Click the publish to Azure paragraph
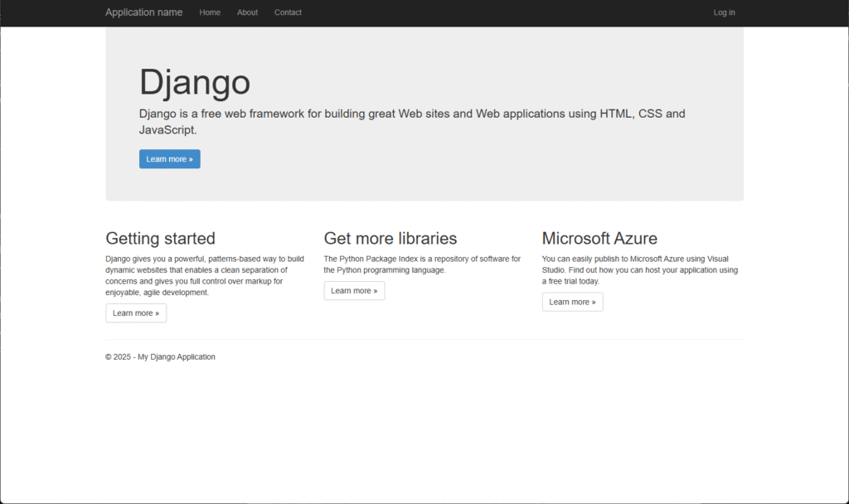 point(639,270)
